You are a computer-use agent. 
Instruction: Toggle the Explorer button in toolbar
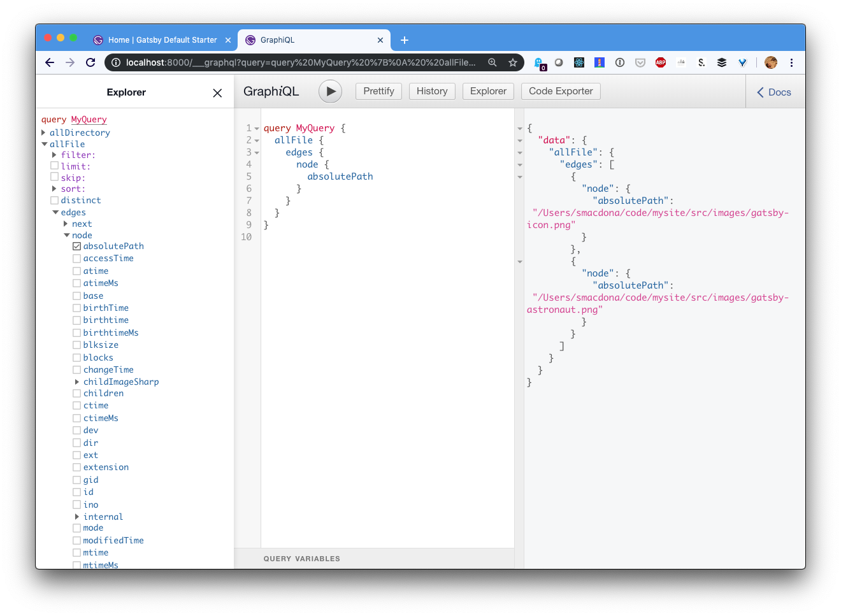point(488,91)
